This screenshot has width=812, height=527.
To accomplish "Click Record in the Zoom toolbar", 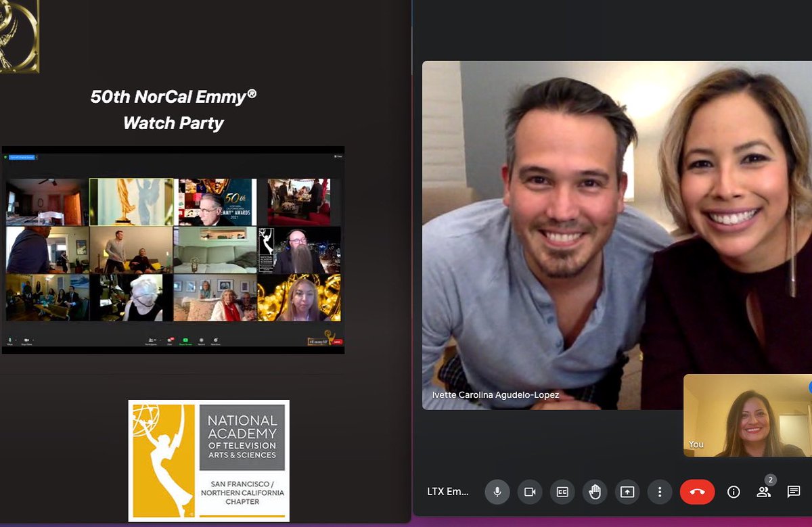I will pyautogui.click(x=201, y=340).
